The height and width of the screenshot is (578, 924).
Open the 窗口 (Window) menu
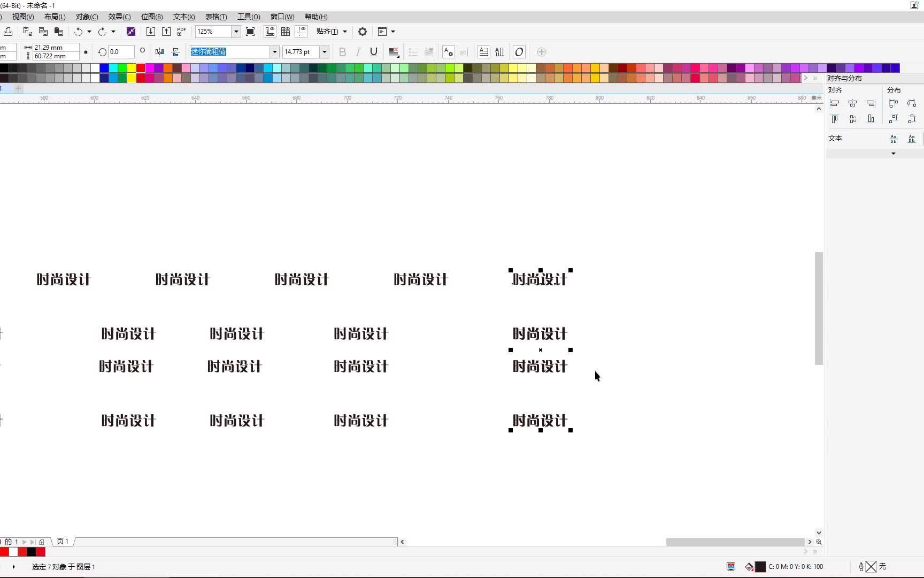282,17
